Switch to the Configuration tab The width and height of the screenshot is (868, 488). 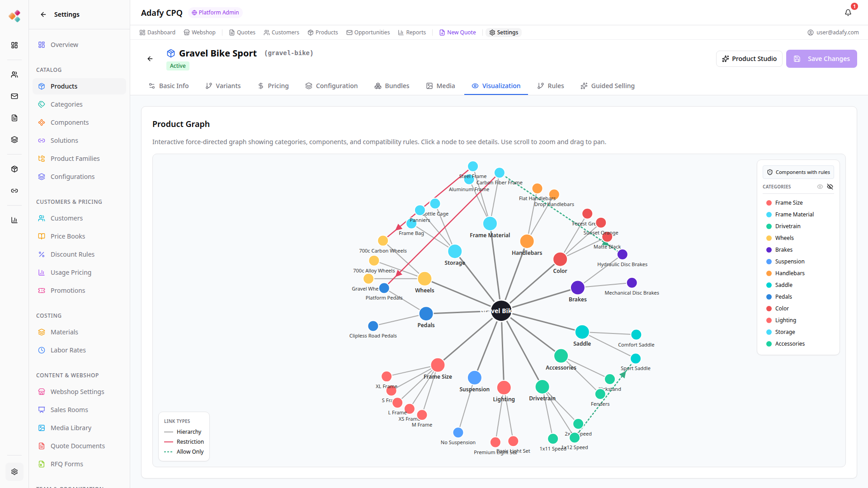(331, 86)
